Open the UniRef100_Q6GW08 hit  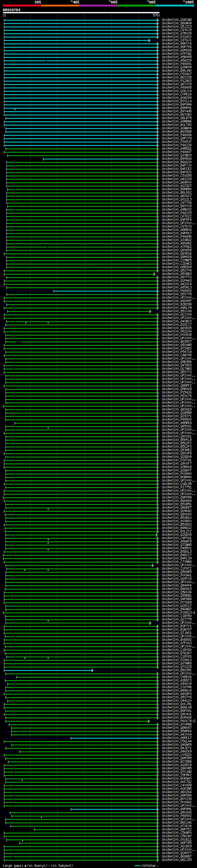[x=177, y=24]
